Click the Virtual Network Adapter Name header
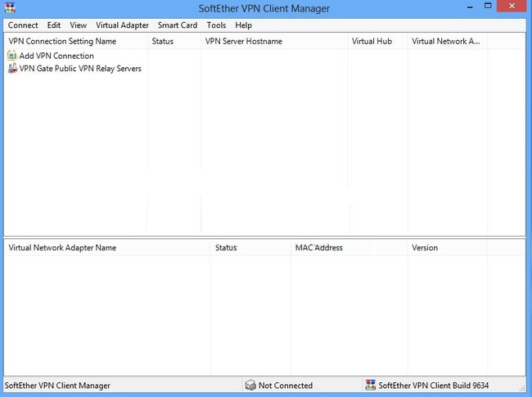The height and width of the screenshot is (397, 532). 107,248
